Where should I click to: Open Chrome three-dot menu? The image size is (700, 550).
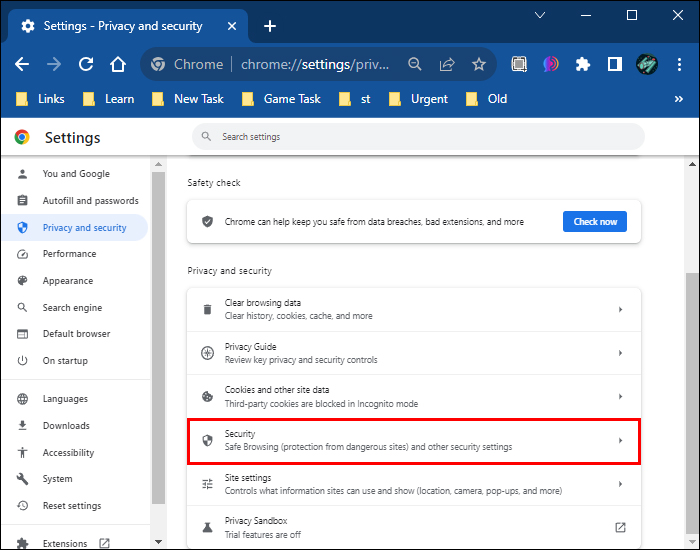(680, 64)
